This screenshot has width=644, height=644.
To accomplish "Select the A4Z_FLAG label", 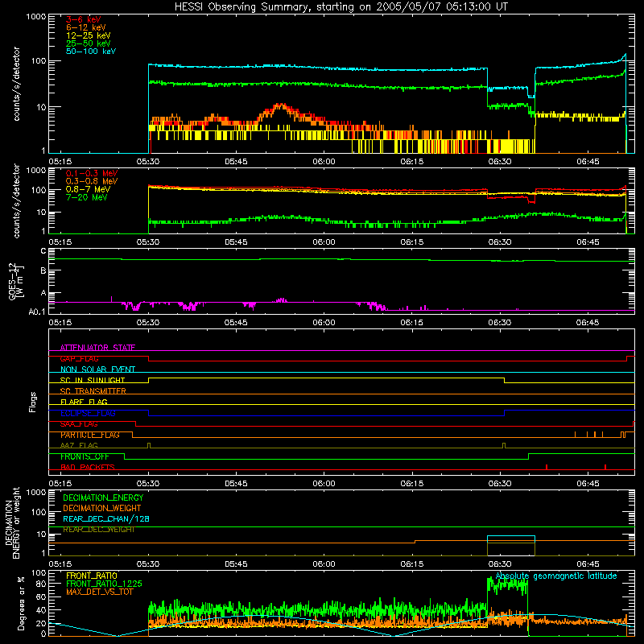I will point(79,445).
